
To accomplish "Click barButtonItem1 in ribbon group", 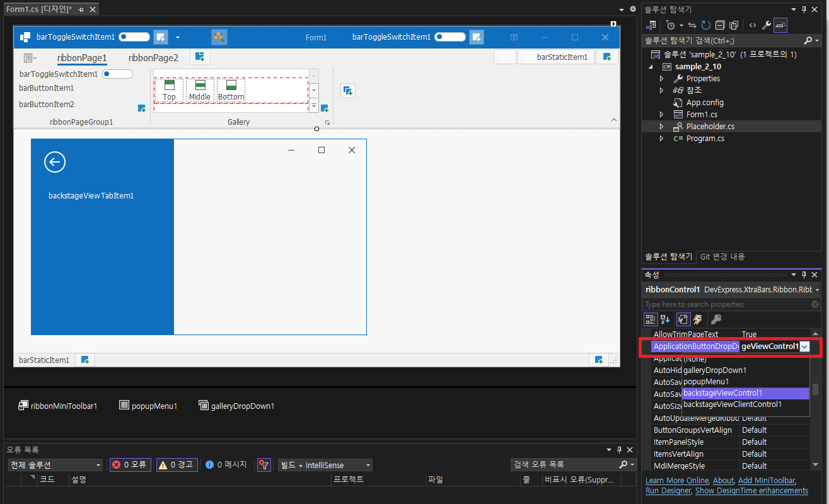I will (x=47, y=88).
